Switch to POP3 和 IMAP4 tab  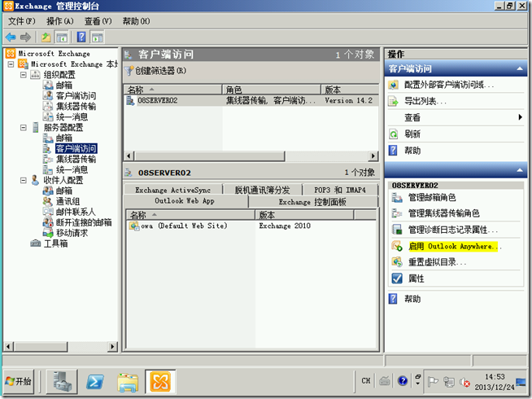coord(340,191)
